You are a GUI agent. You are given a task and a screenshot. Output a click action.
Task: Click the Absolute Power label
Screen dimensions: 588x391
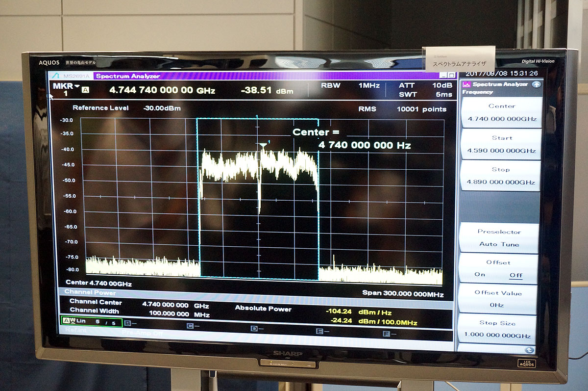pyautogui.click(x=263, y=309)
